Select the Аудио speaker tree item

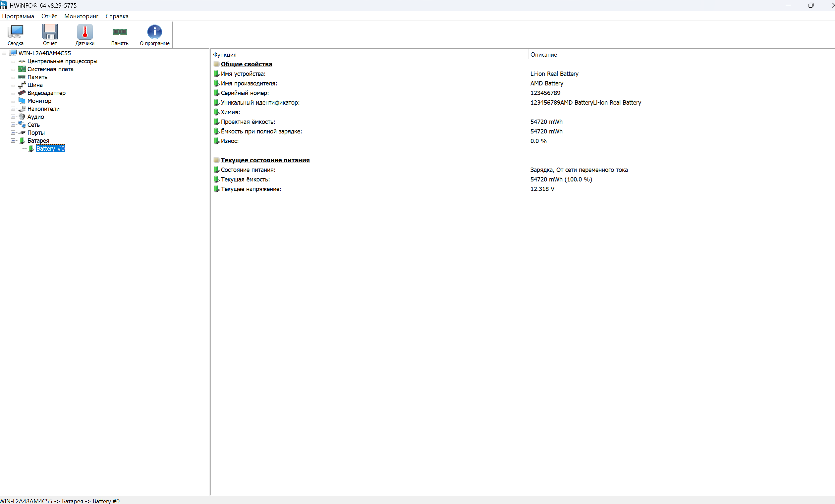point(35,117)
